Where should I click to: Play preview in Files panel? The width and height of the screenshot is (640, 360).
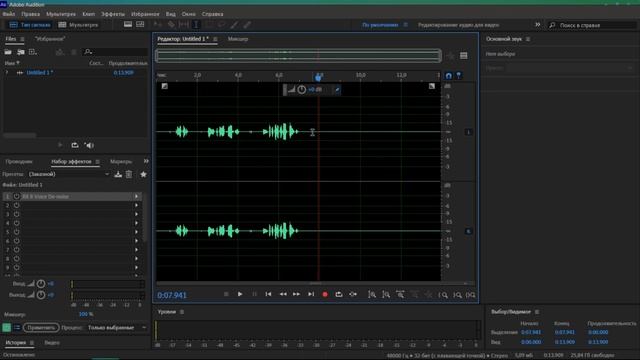pyautogui.click(x=60, y=145)
